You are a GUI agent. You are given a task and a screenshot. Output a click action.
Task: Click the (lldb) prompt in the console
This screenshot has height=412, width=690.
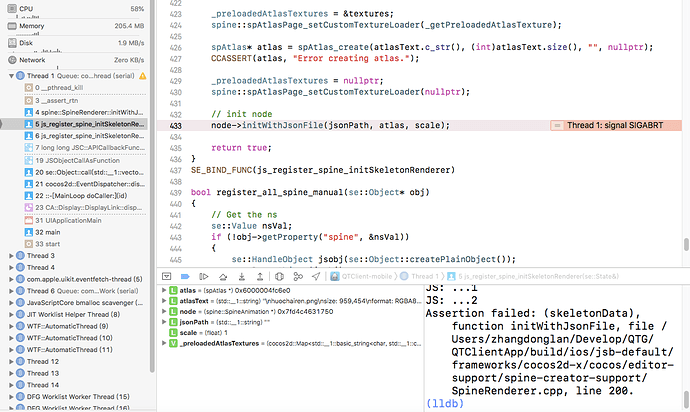point(445,403)
